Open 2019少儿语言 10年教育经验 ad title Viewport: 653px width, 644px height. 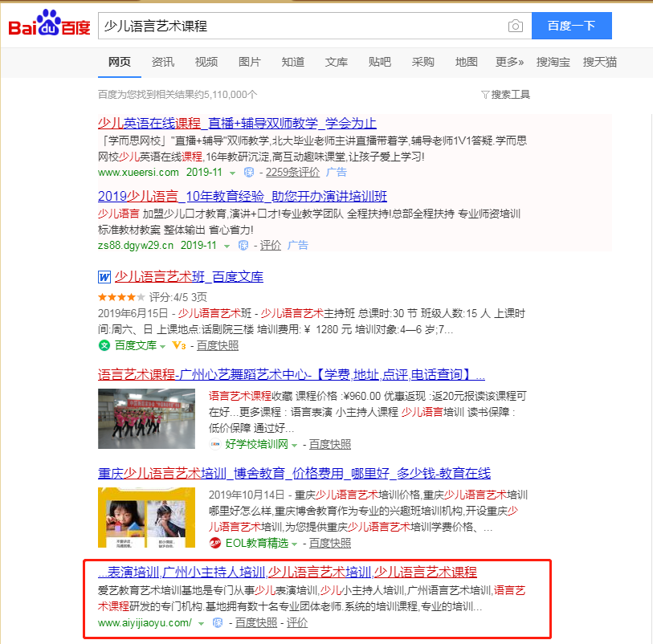tap(243, 196)
